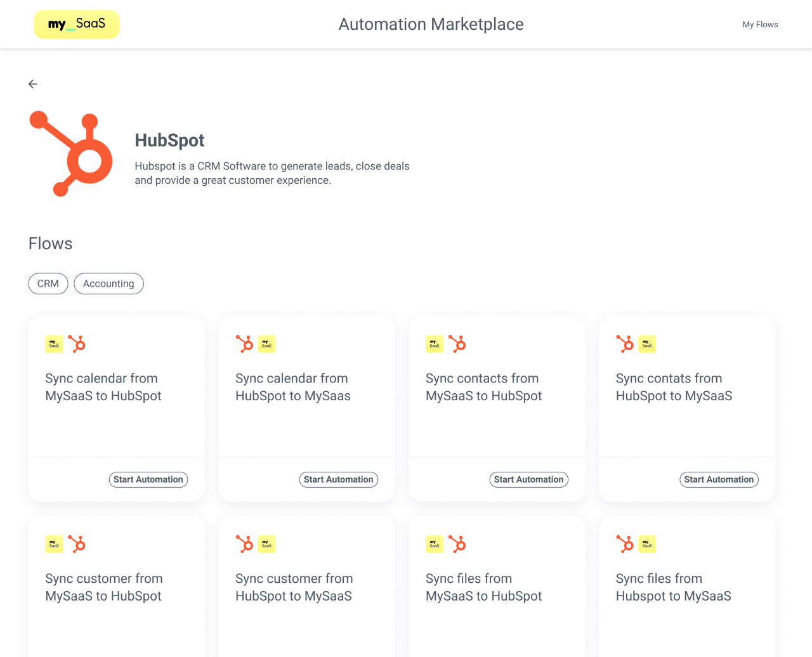Click HubSpot icon on 'Sync files from Hubspot to MySaaS' card

(x=625, y=544)
